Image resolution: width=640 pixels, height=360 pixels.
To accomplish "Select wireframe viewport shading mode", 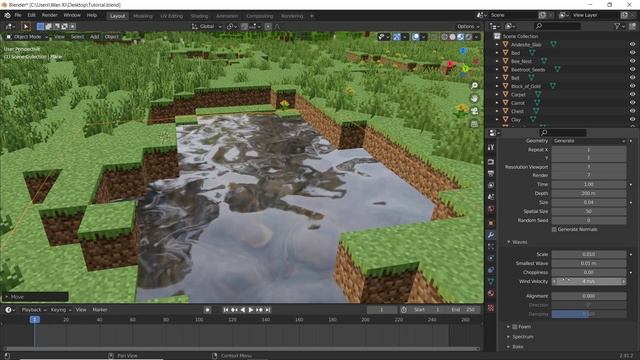I will coord(444,37).
